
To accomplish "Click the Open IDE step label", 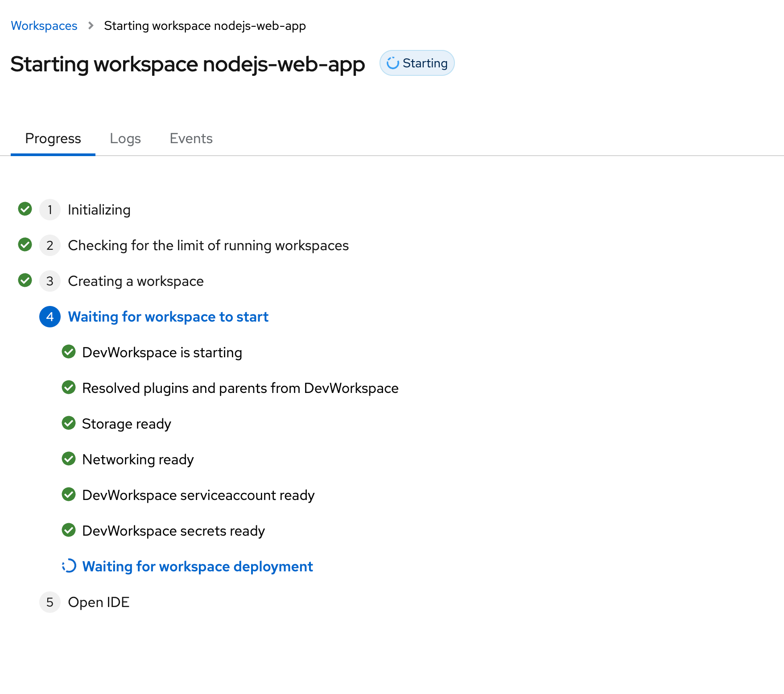I will pos(99,602).
